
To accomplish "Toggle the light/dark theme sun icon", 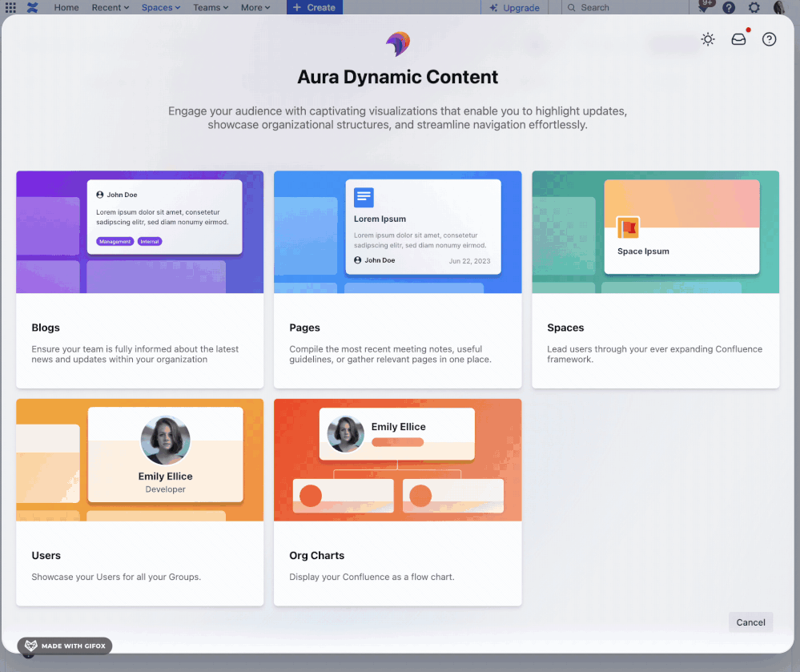I will 708,39.
